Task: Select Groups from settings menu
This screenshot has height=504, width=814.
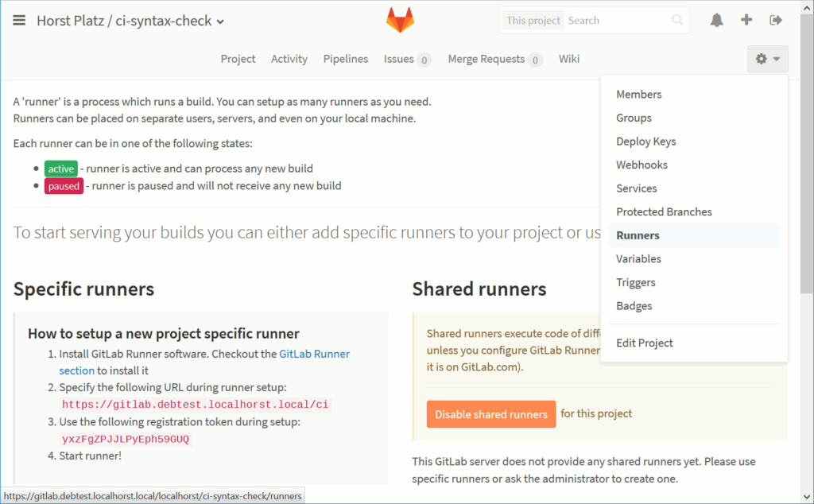Action: pos(694,118)
